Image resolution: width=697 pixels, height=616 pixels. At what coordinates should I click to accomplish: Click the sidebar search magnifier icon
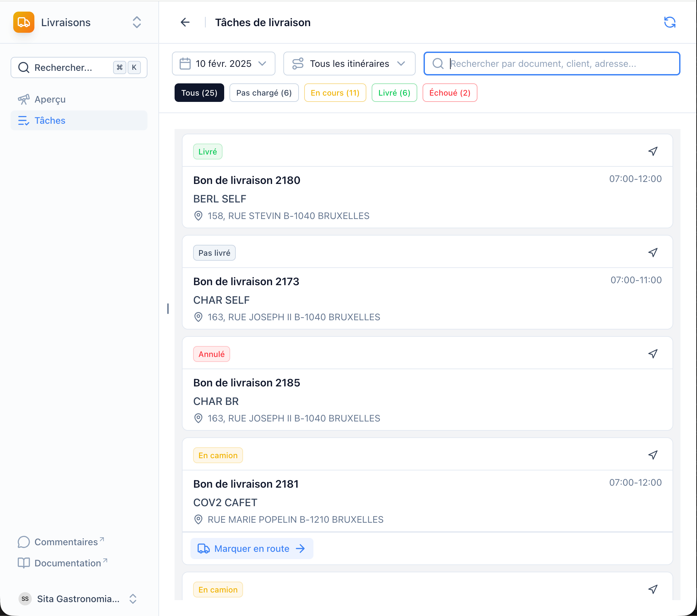pyautogui.click(x=23, y=67)
